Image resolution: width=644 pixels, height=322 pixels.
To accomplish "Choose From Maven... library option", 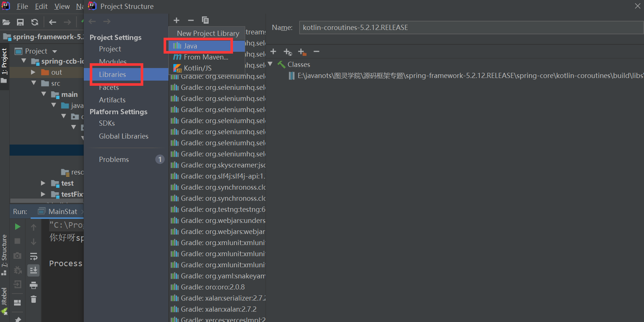I will click(x=206, y=57).
